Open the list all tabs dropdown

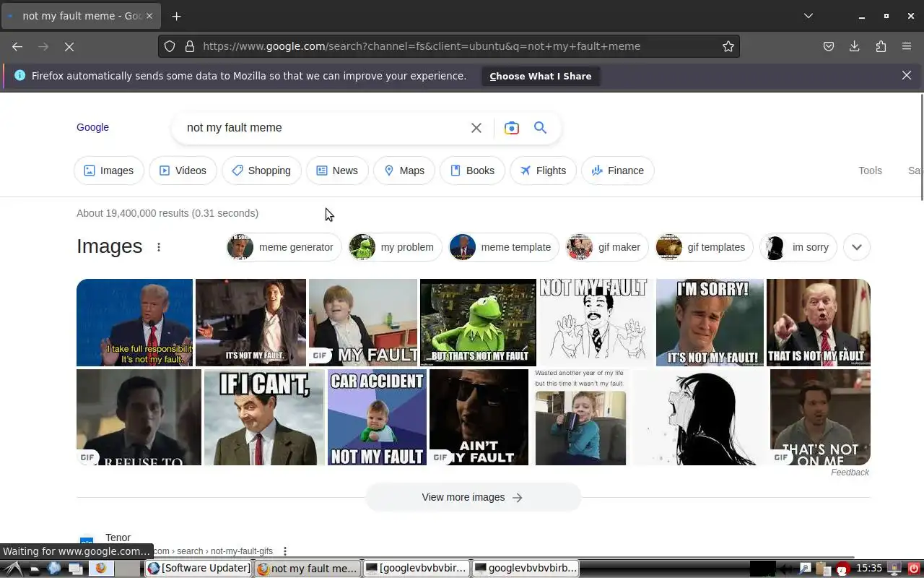point(808,16)
